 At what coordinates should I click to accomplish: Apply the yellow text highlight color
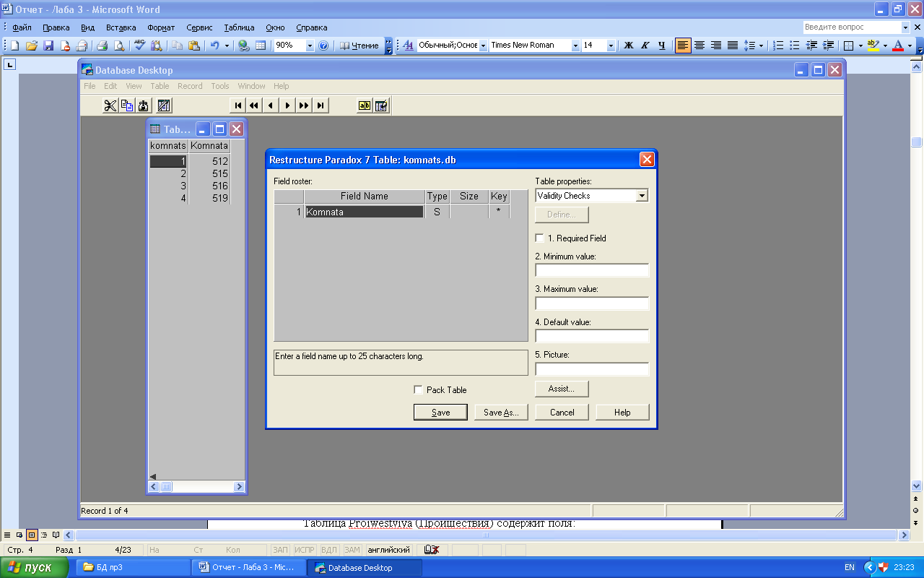[872, 46]
